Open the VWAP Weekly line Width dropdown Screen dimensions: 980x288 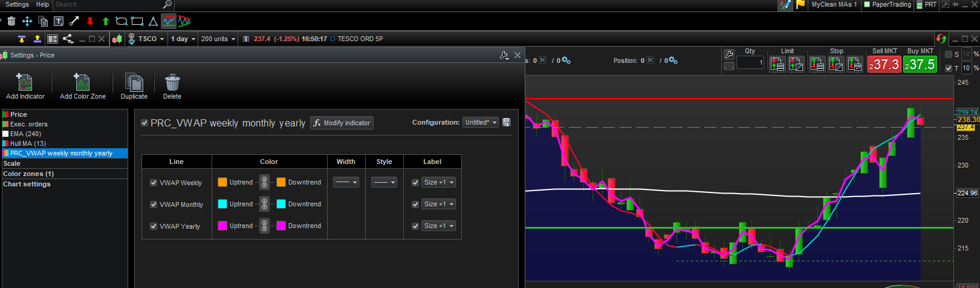[x=346, y=182]
